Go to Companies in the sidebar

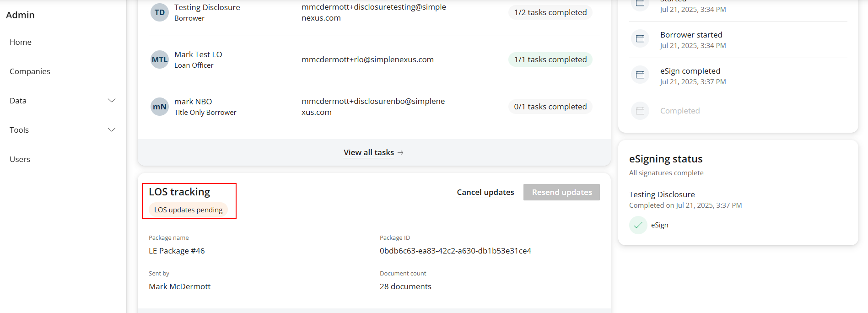click(x=30, y=71)
